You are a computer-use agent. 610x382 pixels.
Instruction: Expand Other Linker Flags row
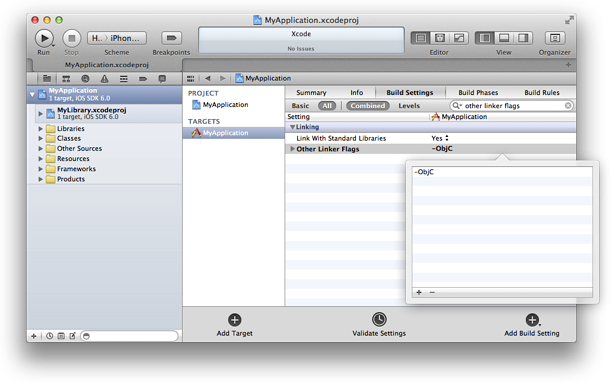click(292, 149)
